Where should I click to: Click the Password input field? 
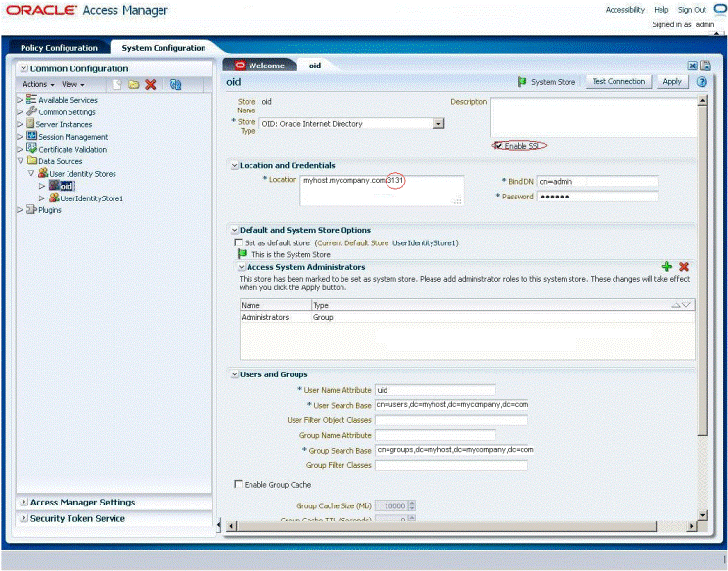[597, 197]
